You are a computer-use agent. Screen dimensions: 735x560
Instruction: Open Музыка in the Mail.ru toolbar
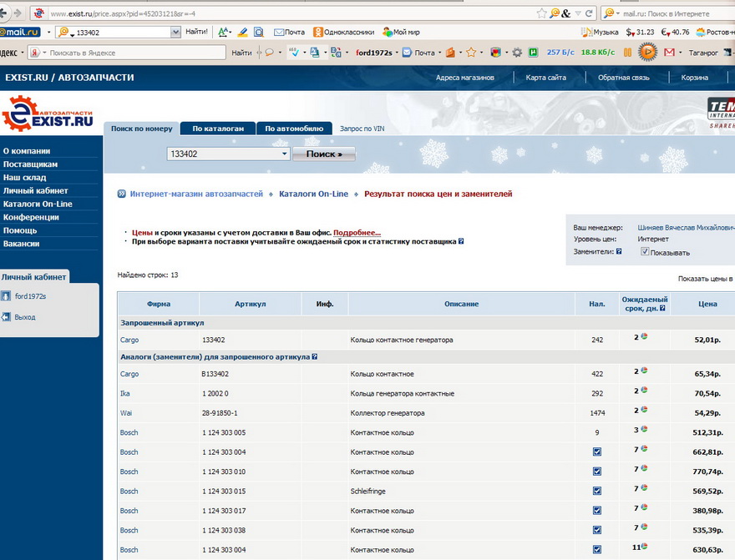click(600, 33)
